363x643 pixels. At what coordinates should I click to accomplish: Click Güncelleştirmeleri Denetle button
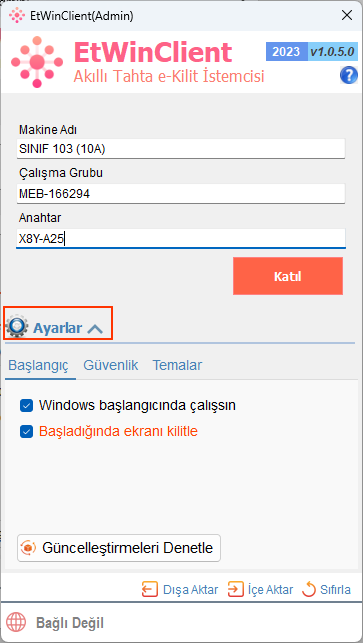tap(119, 548)
